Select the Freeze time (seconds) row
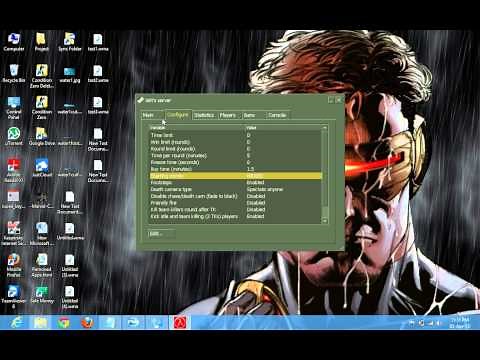This screenshot has width=480, height=360. [x=235, y=162]
